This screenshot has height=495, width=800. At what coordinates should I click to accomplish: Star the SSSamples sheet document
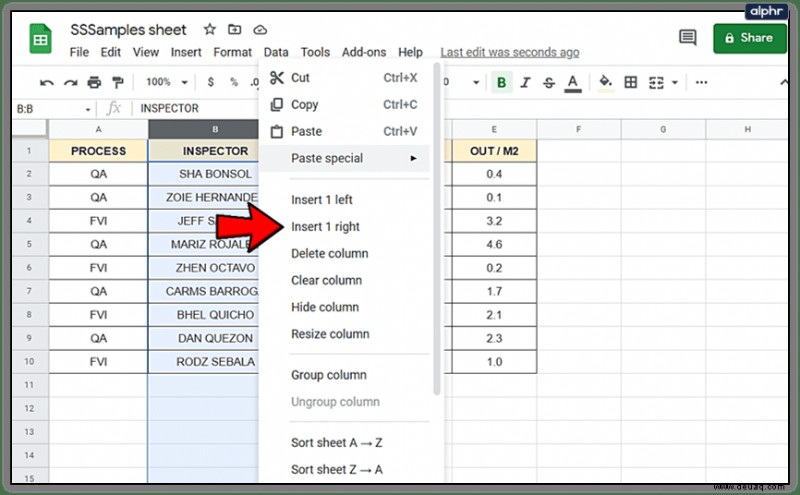[210, 29]
